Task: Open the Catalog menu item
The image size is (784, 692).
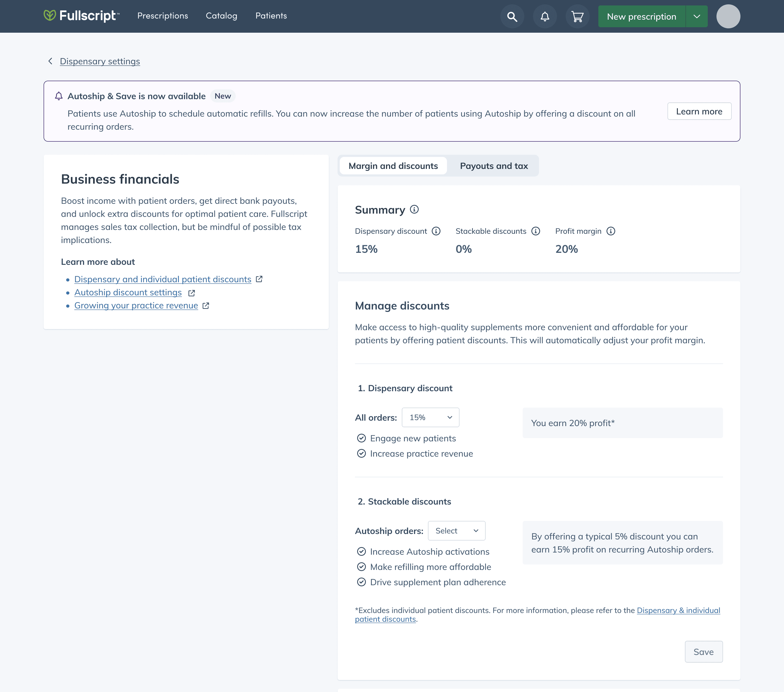Action: pos(221,16)
